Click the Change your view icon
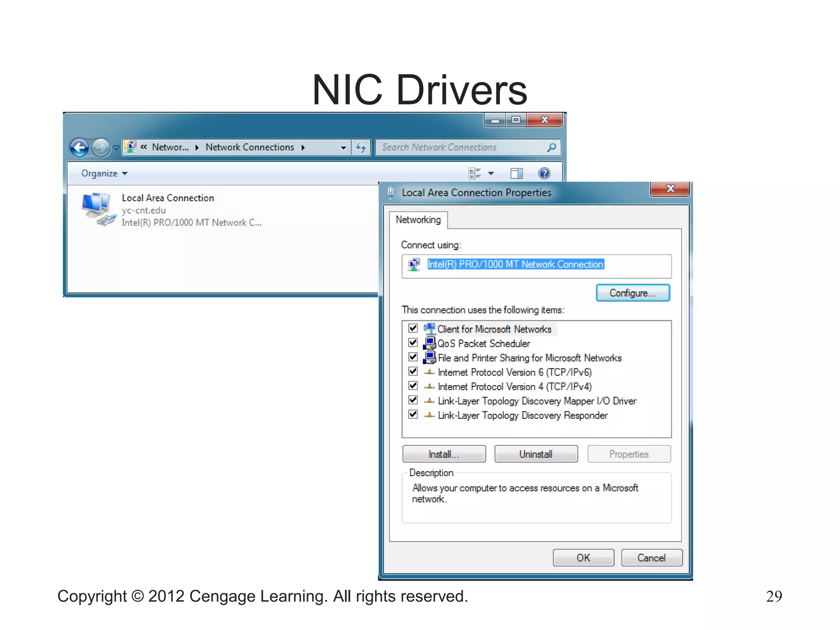 (475, 173)
